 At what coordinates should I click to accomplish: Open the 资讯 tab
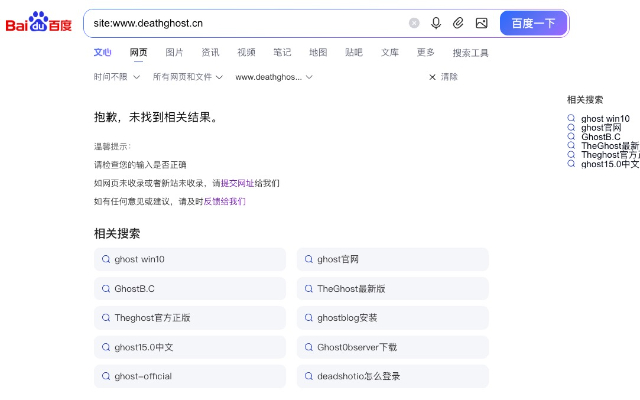click(x=210, y=53)
